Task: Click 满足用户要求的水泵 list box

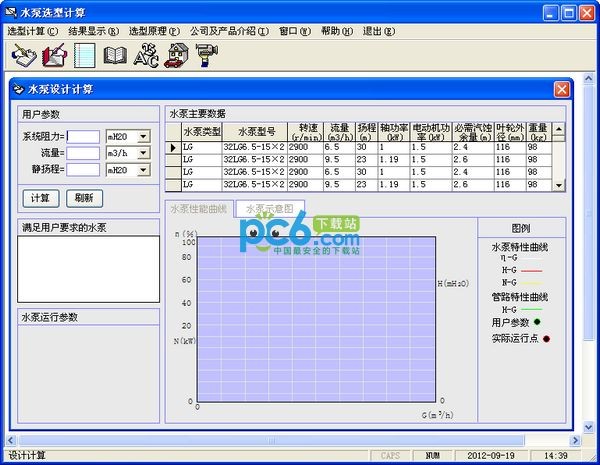Action: (88, 269)
